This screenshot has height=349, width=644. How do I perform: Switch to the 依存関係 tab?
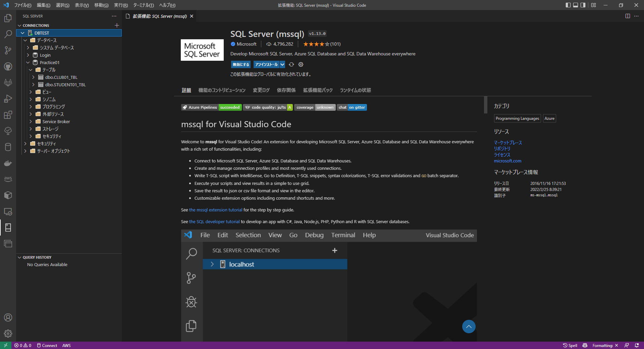(x=286, y=90)
